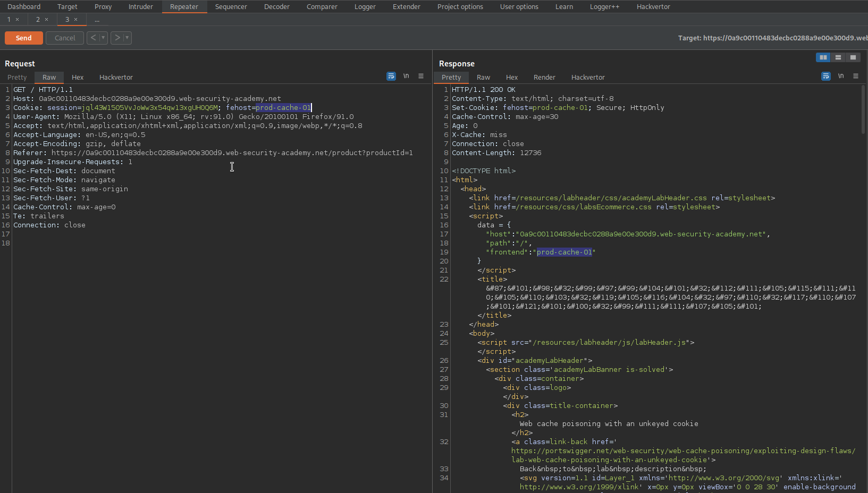Go forward to next request in history
Image resolution: width=868 pixels, height=493 pixels.
pyautogui.click(x=117, y=38)
